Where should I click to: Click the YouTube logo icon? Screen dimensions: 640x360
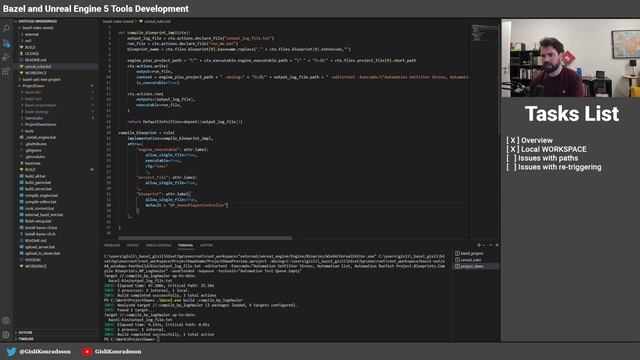coord(87,351)
